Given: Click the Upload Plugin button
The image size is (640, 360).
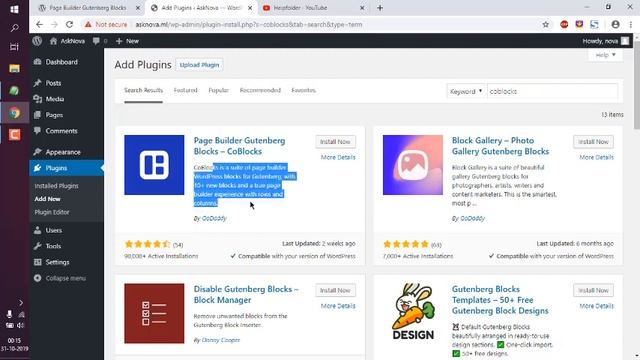Looking at the screenshot, I should tap(199, 65).
